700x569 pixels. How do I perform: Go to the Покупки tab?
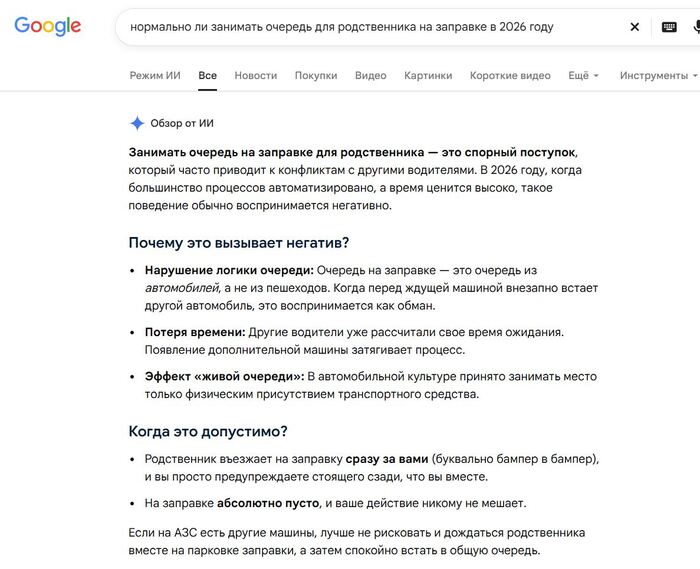(x=316, y=75)
